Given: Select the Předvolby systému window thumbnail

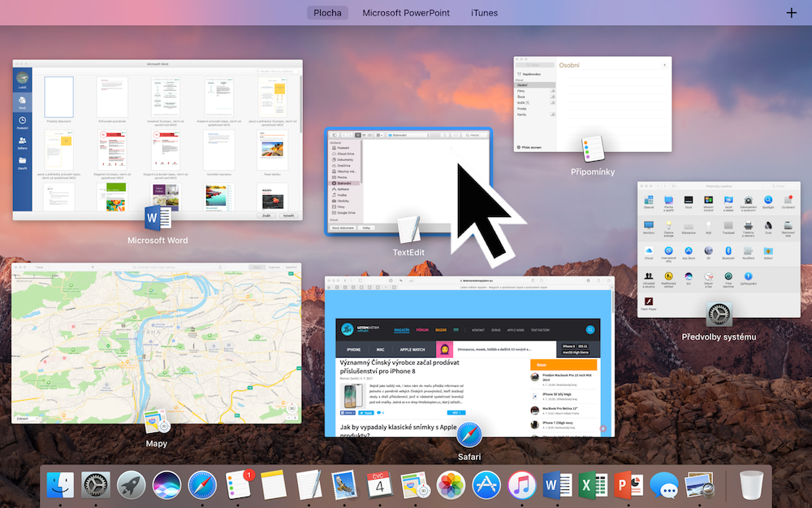Looking at the screenshot, I should click(719, 250).
